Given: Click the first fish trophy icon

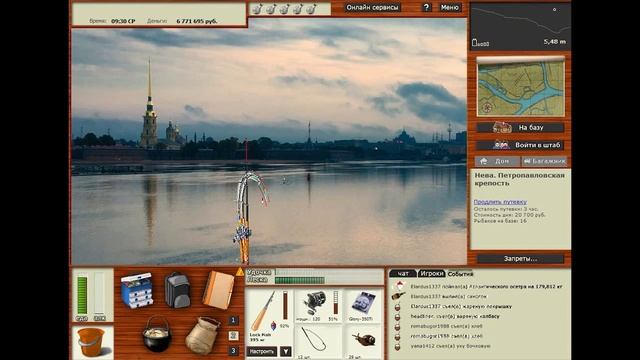Looking at the screenshot, I should pos(257,9).
